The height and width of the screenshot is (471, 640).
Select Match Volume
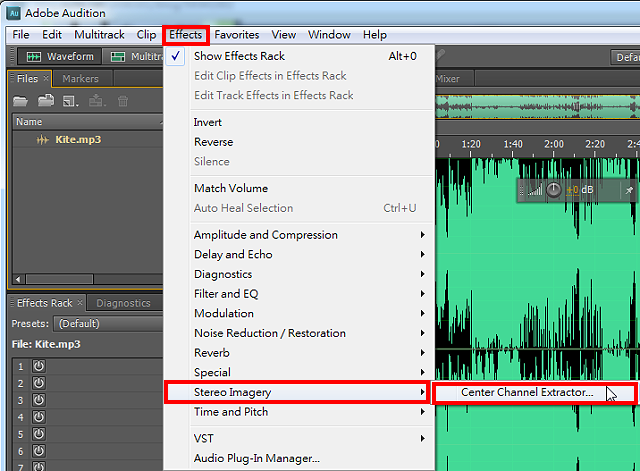(299, 188)
